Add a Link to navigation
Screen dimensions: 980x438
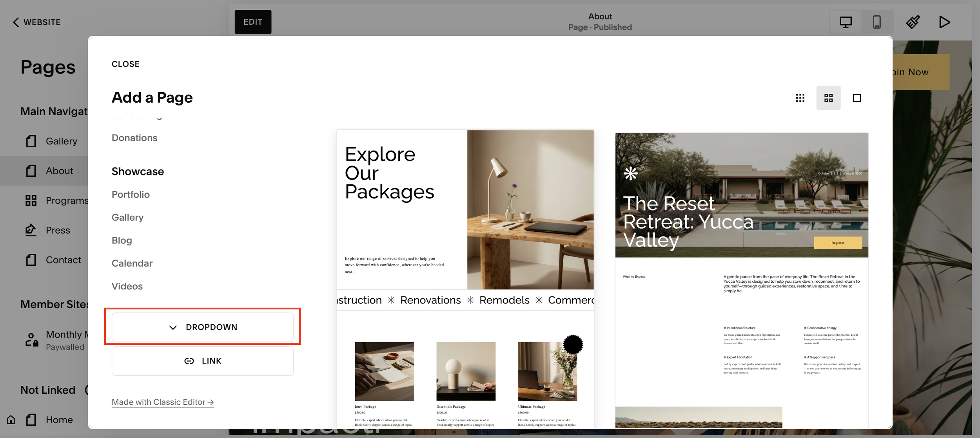[x=203, y=361]
